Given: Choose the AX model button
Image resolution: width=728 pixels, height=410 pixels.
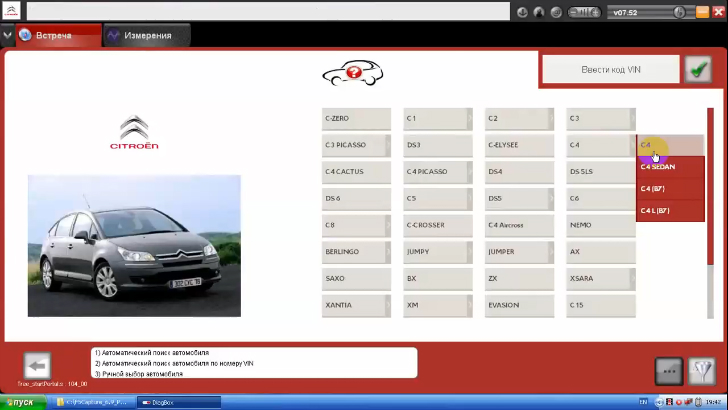Looking at the screenshot, I should (x=601, y=252).
